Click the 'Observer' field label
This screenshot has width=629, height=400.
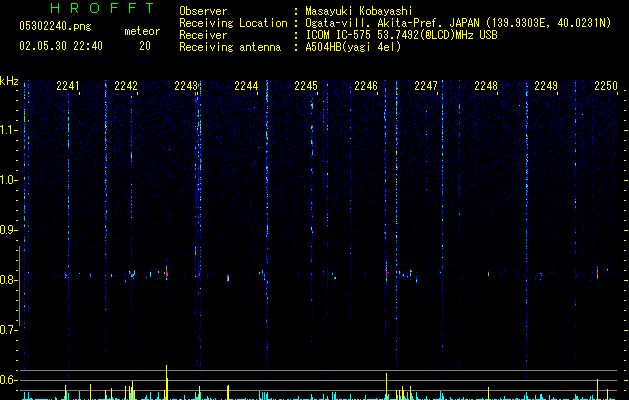(x=203, y=11)
